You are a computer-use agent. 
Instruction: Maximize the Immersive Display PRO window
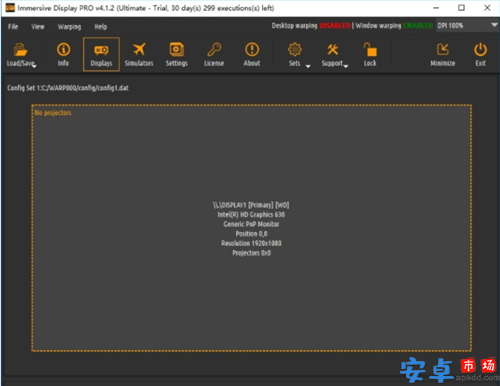pyautogui.click(x=461, y=8)
